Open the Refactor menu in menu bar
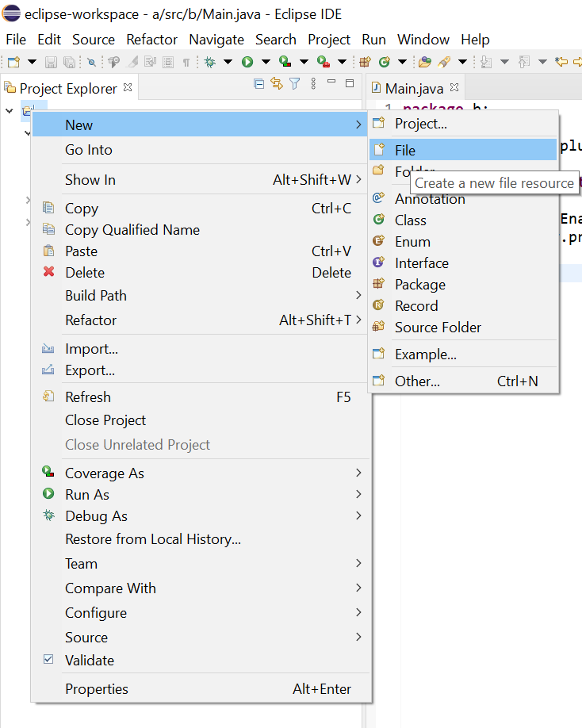The image size is (582, 728). (151, 40)
